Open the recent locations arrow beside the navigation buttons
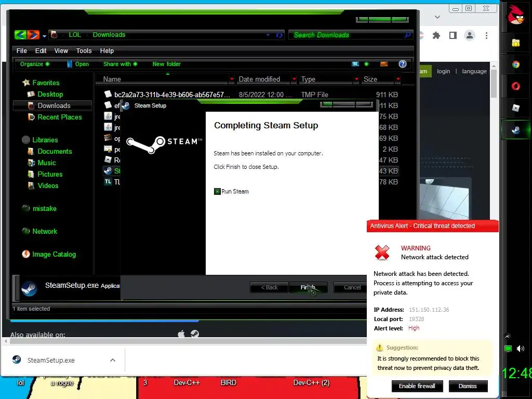This screenshot has width=532, height=399. pyautogui.click(x=44, y=36)
